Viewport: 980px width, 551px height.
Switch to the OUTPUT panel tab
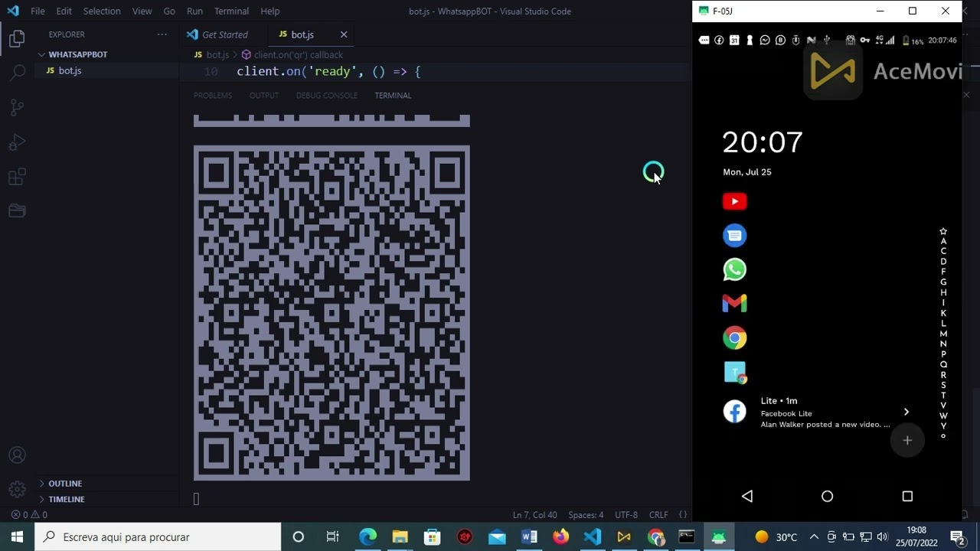point(264,96)
